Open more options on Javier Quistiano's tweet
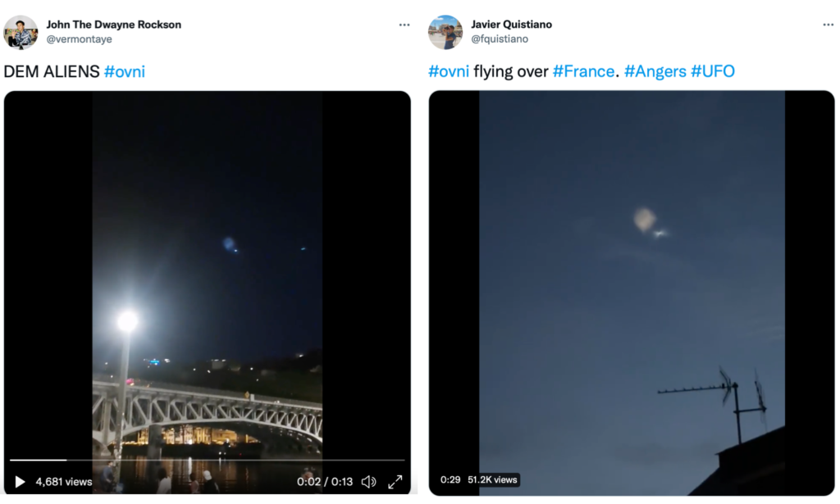The image size is (840, 504). coord(828,25)
